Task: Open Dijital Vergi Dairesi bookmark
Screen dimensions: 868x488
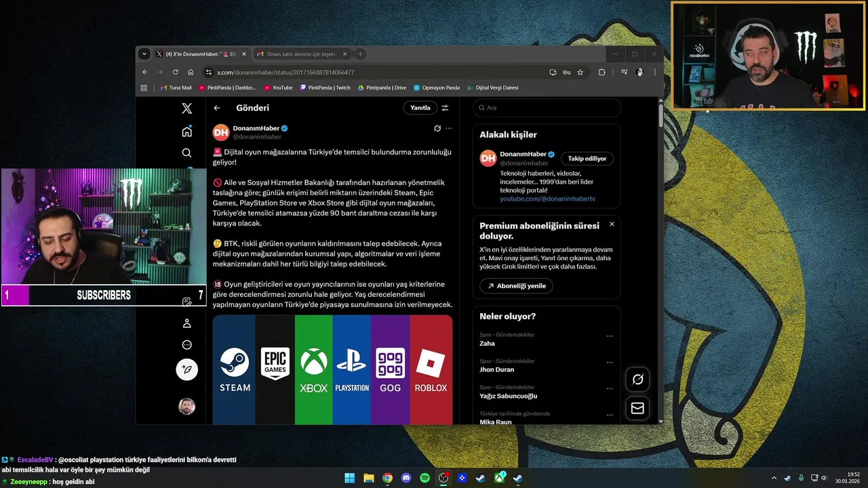Action: pyautogui.click(x=492, y=87)
